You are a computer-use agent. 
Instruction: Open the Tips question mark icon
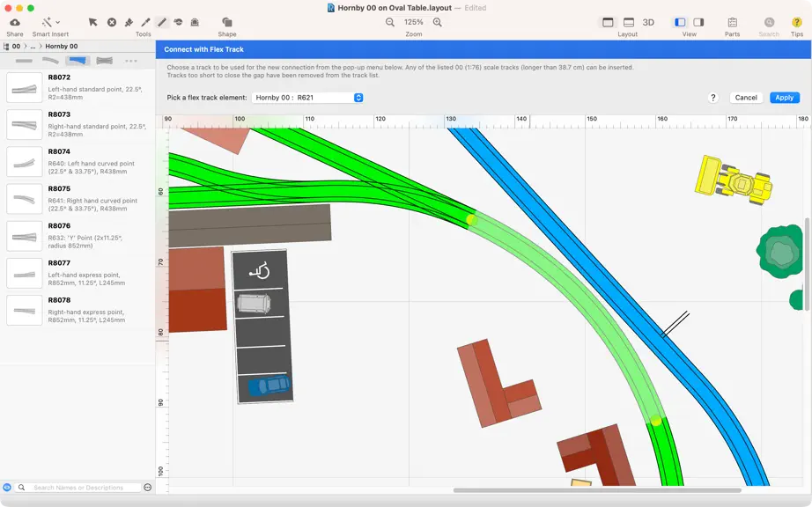796,22
